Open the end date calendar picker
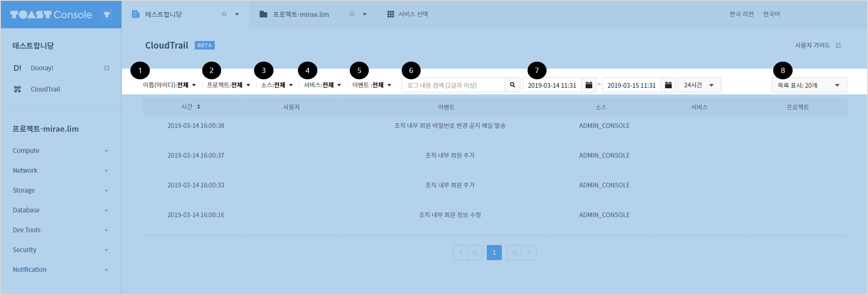Viewport: 868px width, 295px height. [668, 85]
